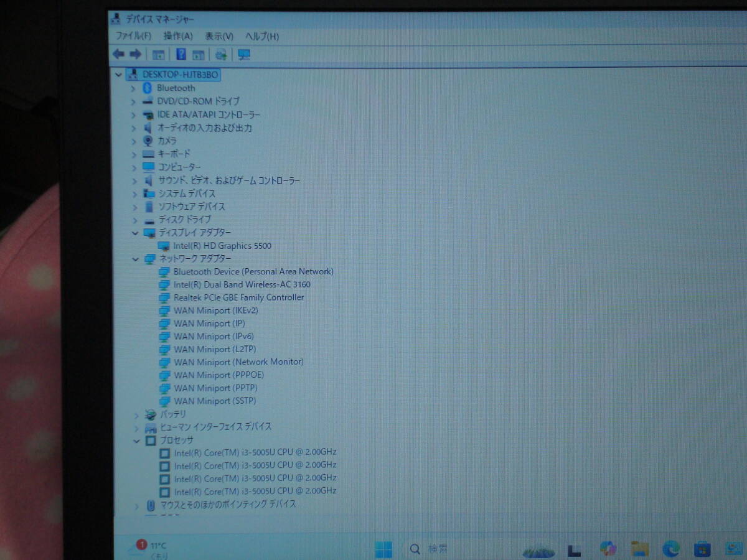
Task: Open the weather widget showing 11°C
Action: click(149, 548)
